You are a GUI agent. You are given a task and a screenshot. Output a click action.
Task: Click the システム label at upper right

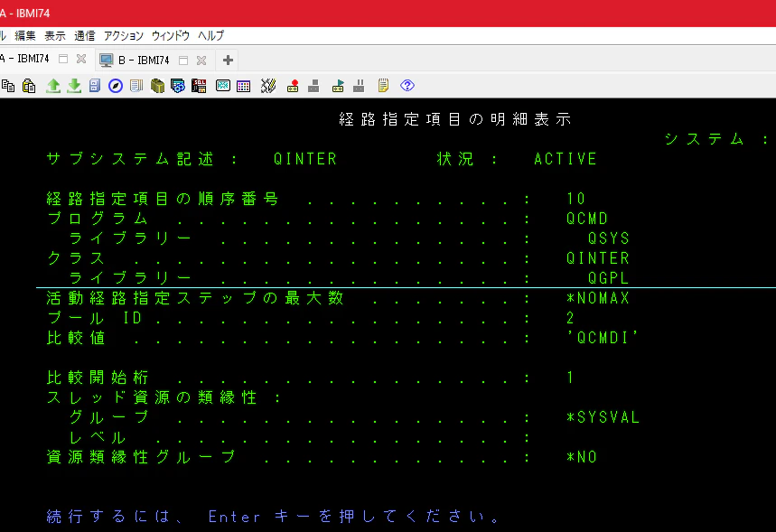click(x=705, y=139)
